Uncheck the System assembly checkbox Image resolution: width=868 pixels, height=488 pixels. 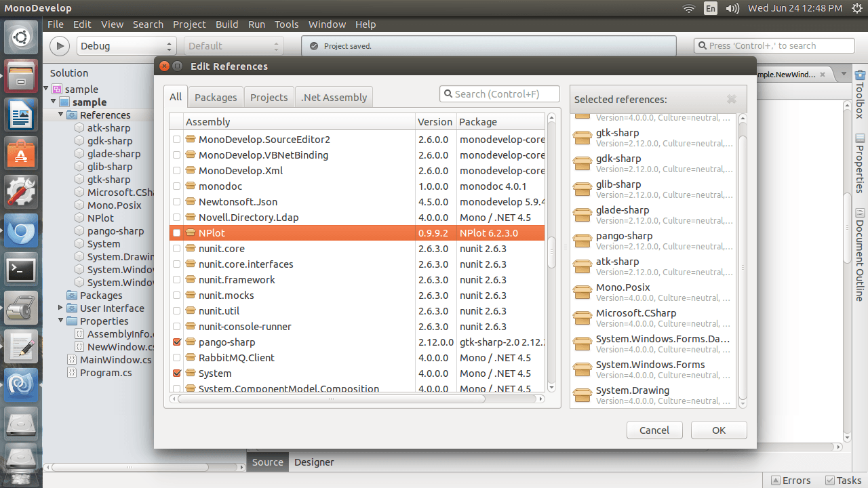tap(177, 373)
